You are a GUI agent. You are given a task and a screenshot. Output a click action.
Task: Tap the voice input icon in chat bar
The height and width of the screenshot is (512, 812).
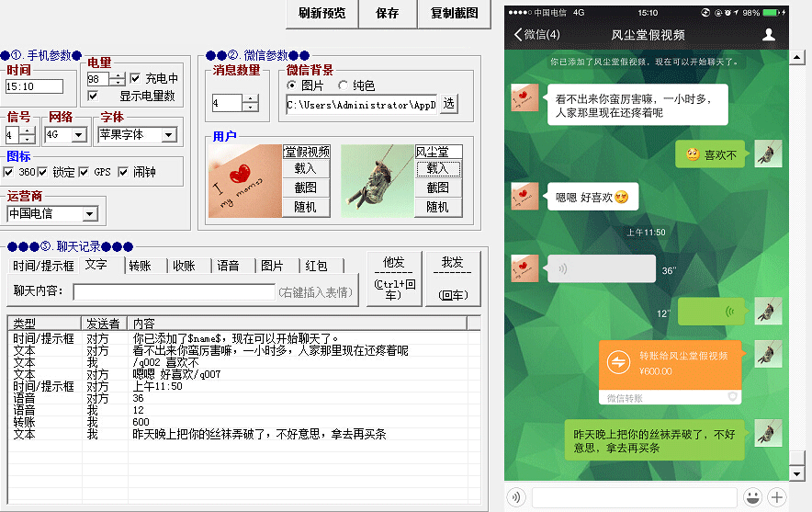tap(517, 497)
